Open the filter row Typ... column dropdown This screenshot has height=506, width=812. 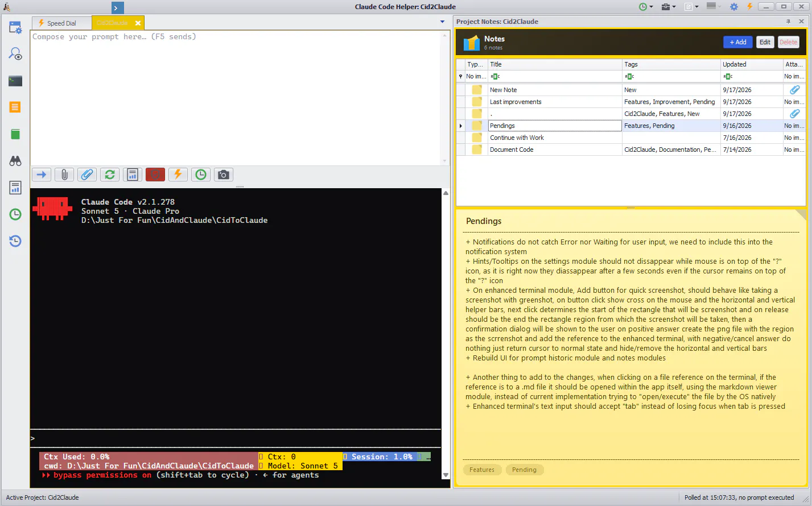476,76
